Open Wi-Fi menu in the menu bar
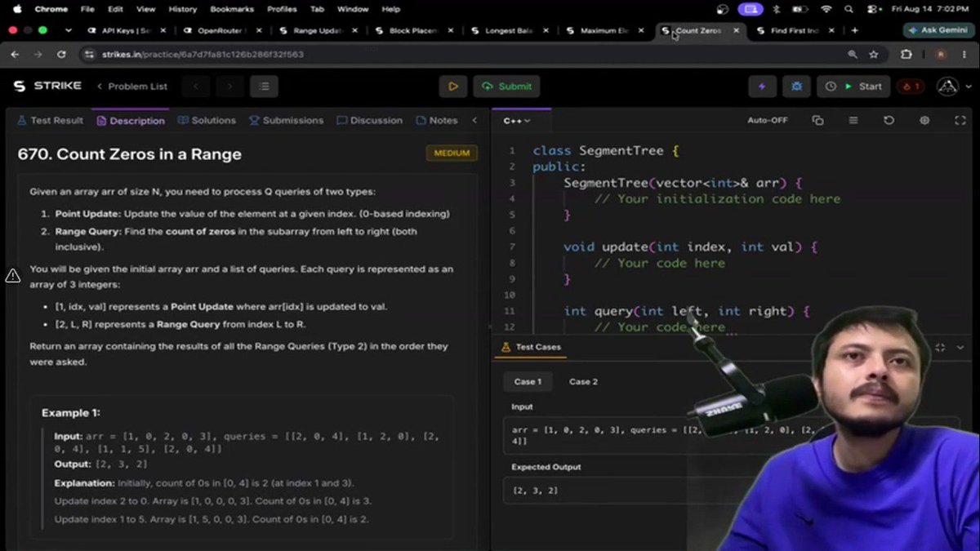Image resolution: width=980 pixels, height=551 pixels. point(826,9)
